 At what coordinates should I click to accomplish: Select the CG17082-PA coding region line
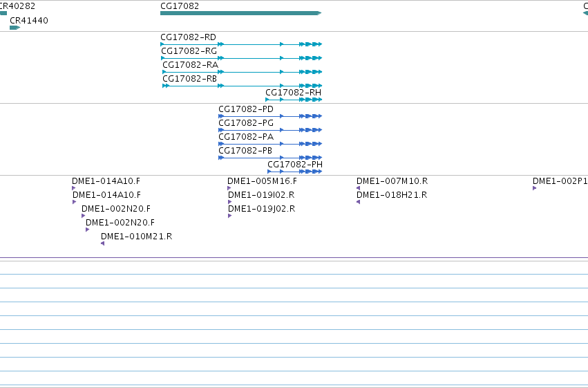[x=270, y=144]
